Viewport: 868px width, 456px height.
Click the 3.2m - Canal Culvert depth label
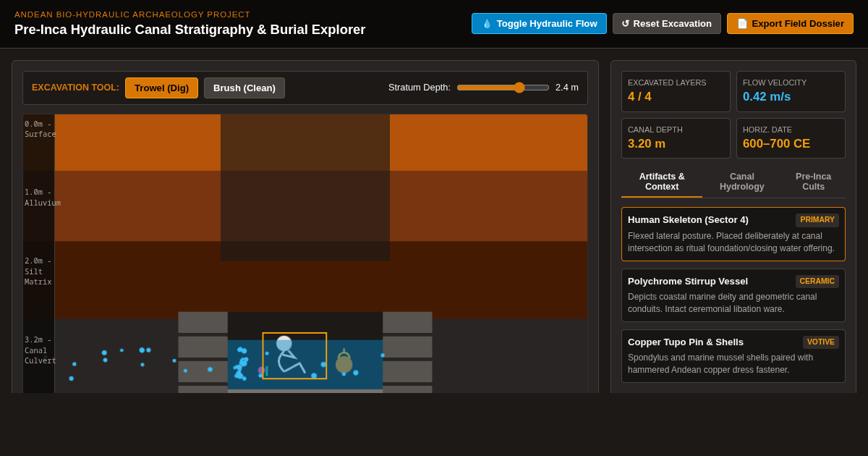(40, 350)
